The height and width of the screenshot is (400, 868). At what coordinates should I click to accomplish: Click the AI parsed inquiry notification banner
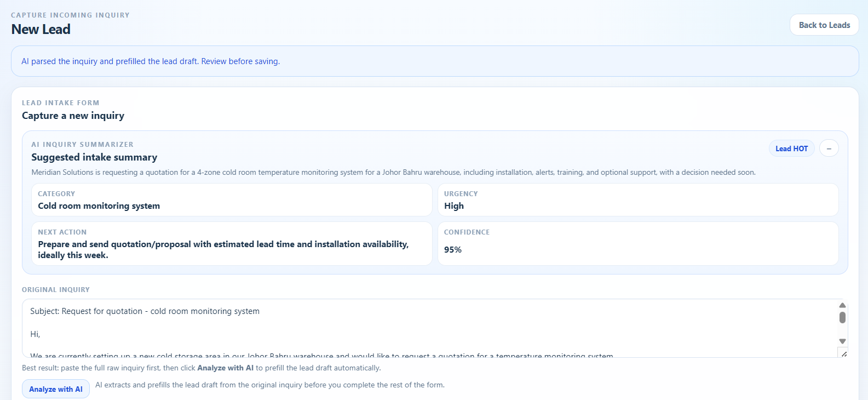pos(434,61)
